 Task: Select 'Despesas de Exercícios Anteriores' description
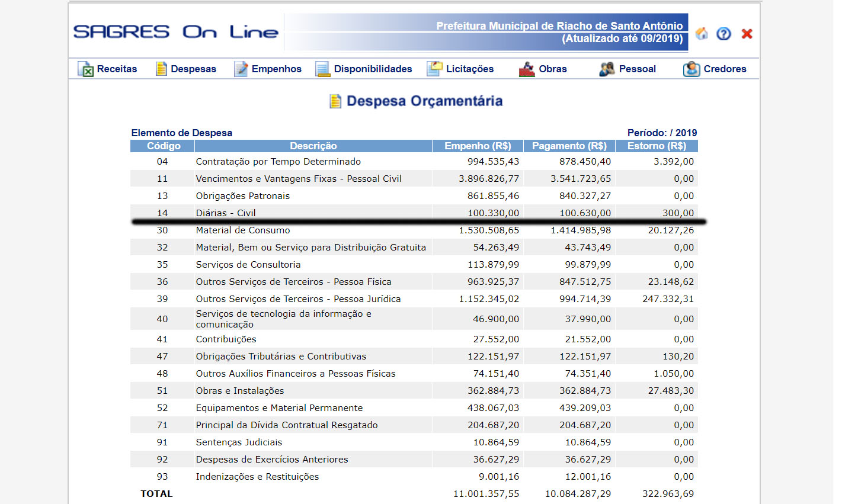[x=272, y=460]
